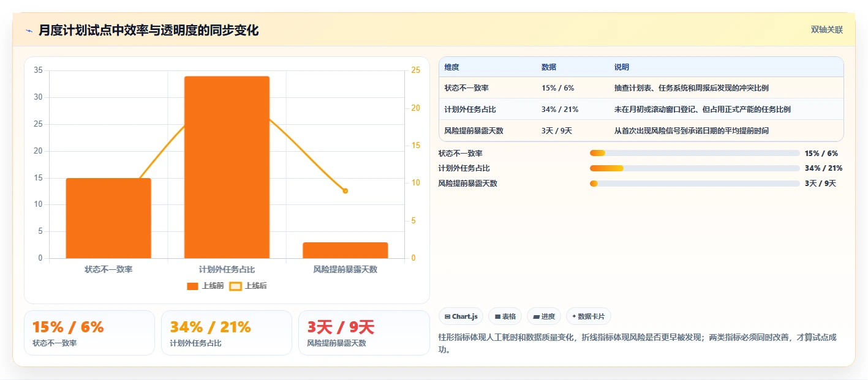Click table cell 计划外任务占比

[x=470, y=109]
